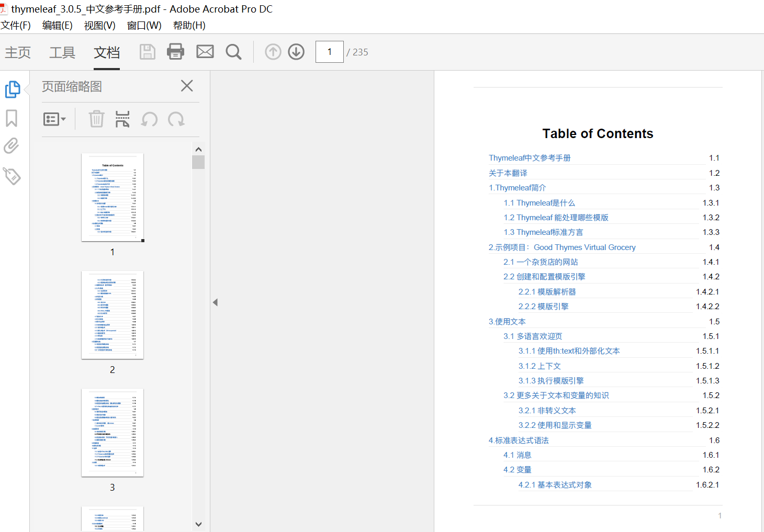Select page 1 thumbnail
This screenshot has width=764, height=532.
[x=113, y=197]
